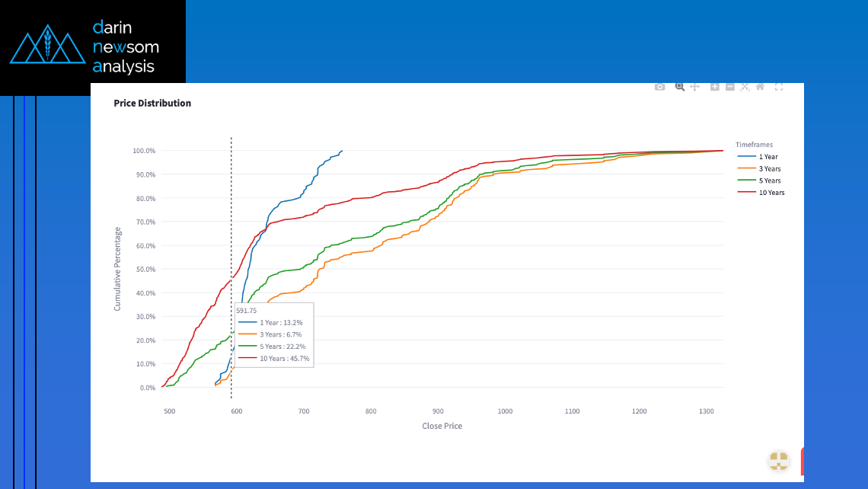The height and width of the screenshot is (489, 868).
Task: Click the dashed vertical price marker line
Action: tap(231, 229)
